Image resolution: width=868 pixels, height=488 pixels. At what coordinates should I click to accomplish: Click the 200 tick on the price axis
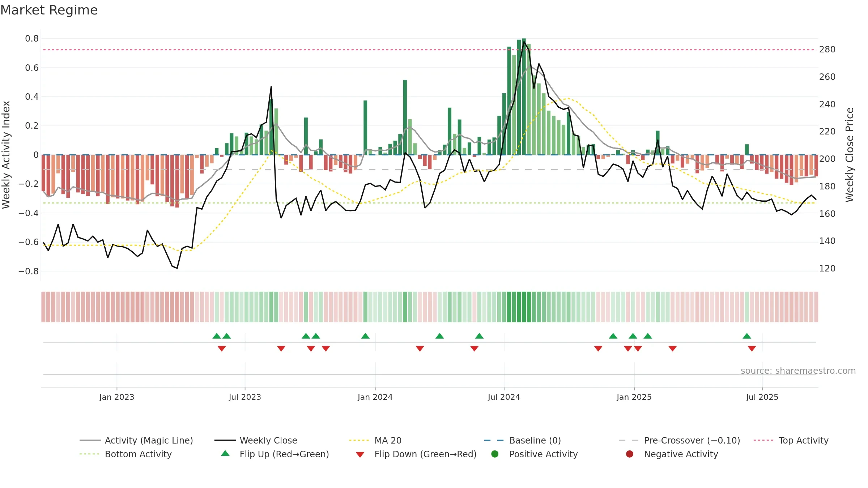[x=827, y=159]
